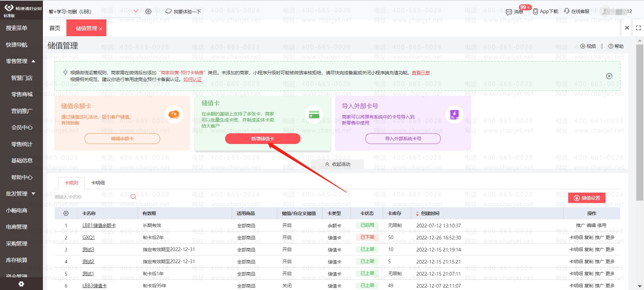Image resolution: width=644 pixels, height=290 pixels.
Task: Toggle fullscreen mode icon
Action: (638, 28)
